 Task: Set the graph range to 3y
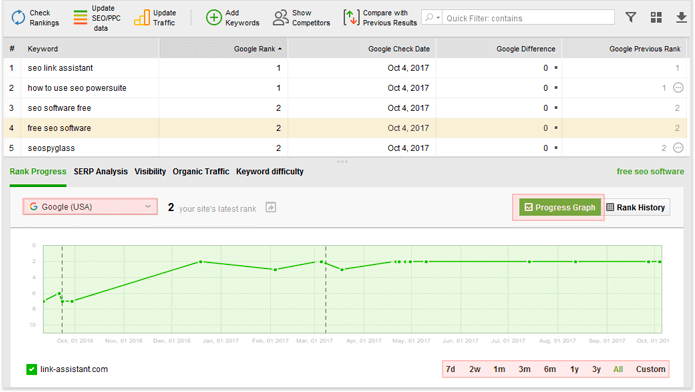point(596,369)
